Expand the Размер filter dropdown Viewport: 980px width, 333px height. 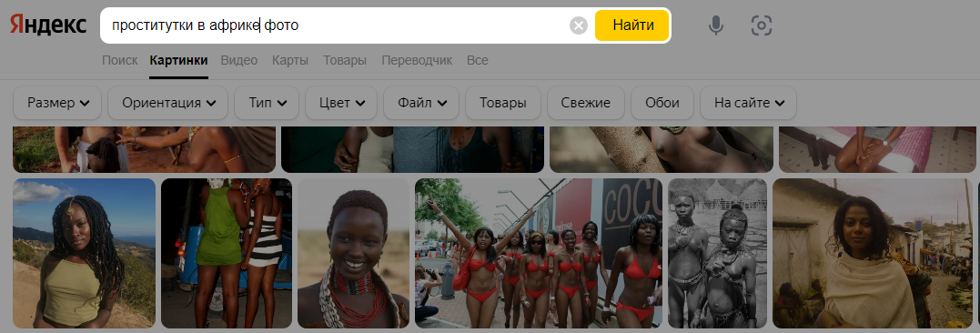tap(57, 103)
